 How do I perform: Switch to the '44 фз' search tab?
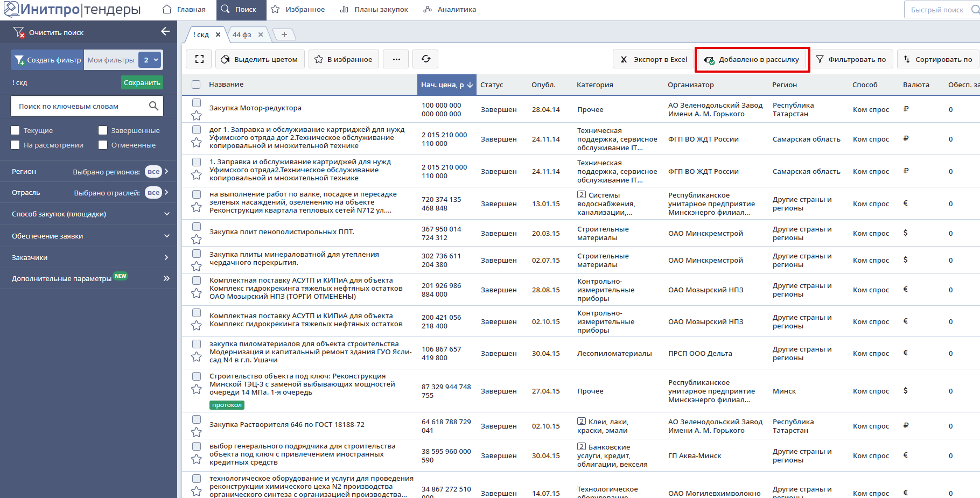click(242, 34)
